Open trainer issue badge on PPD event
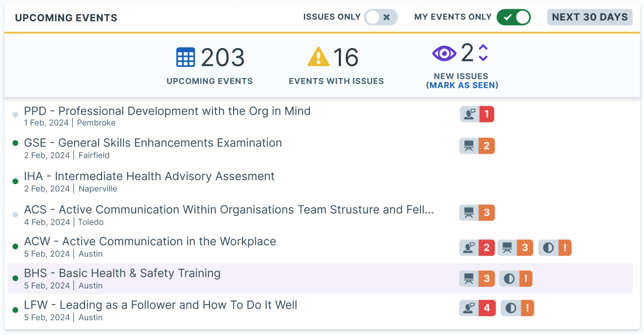Screen dimensions: 644x335 click(x=477, y=114)
